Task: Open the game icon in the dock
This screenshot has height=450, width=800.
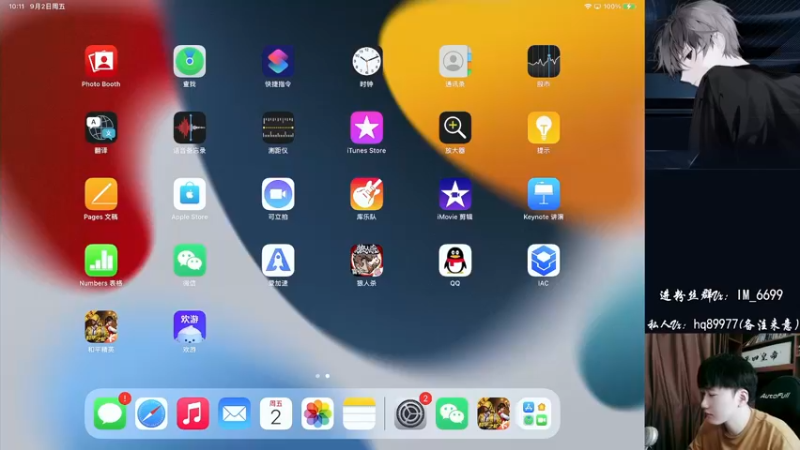Action: (493, 413)
